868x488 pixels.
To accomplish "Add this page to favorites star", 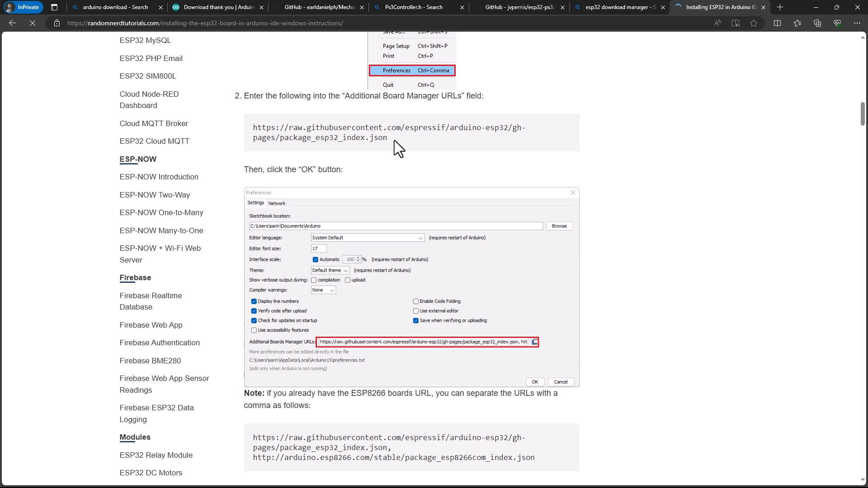I will (x=754, y=23).
